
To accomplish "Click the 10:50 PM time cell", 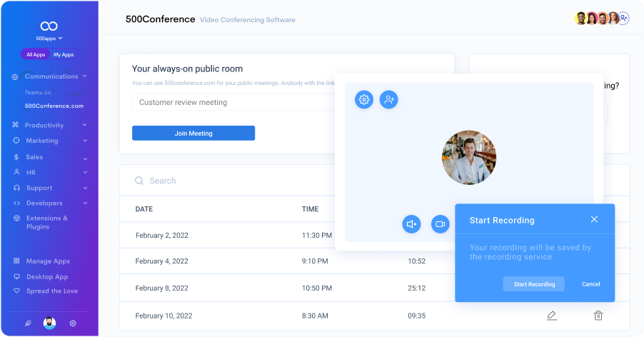I will pyautogui.click(x=317, y=288).
